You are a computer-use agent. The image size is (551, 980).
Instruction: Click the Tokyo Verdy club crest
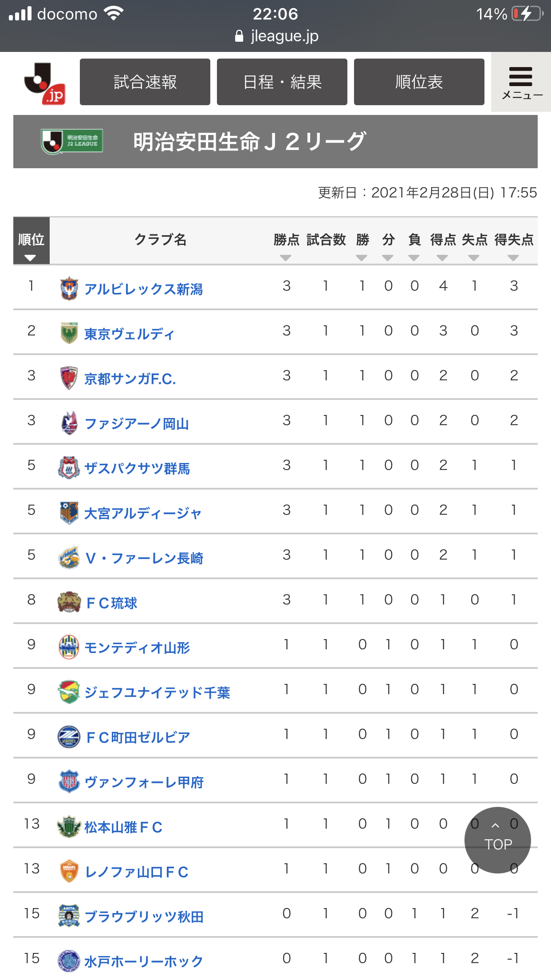[x=69, y=333]
